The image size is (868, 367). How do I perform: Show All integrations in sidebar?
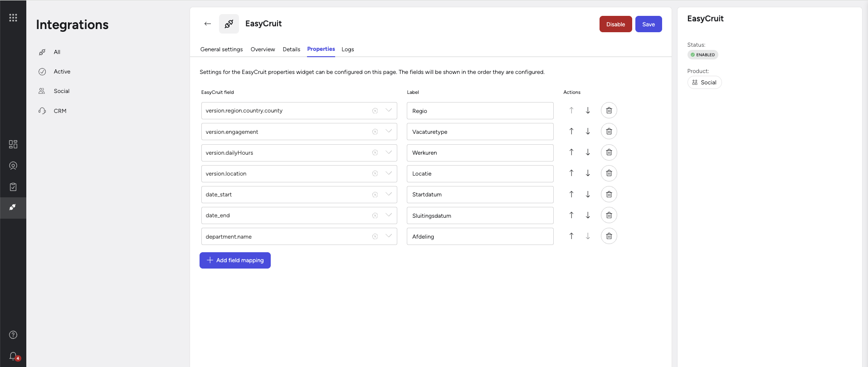click(x=57, y=52)
